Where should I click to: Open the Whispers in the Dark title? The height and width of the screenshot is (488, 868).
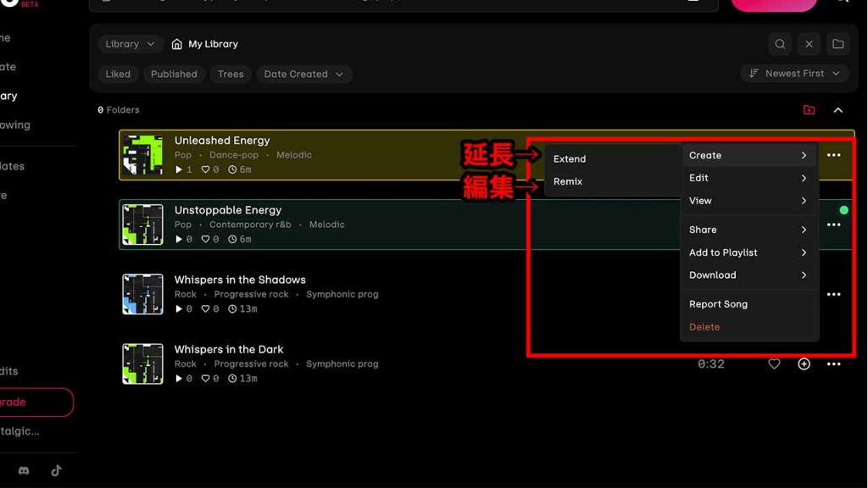[x=229, y=350]
